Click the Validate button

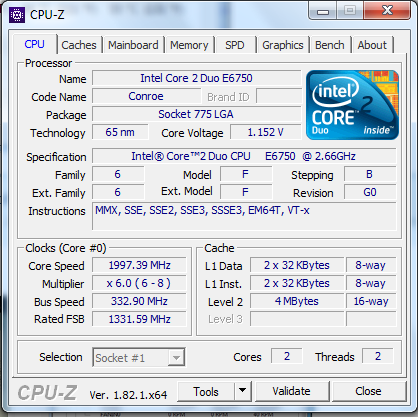291,391
